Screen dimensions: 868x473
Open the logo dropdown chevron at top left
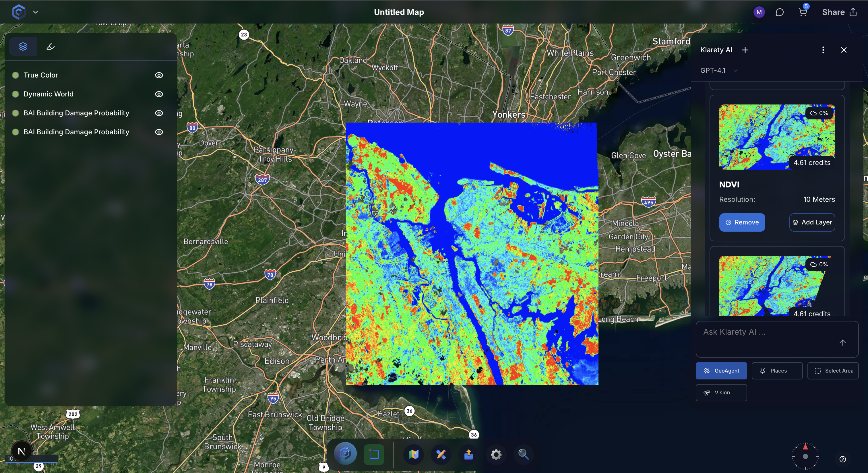pos(35,12)
